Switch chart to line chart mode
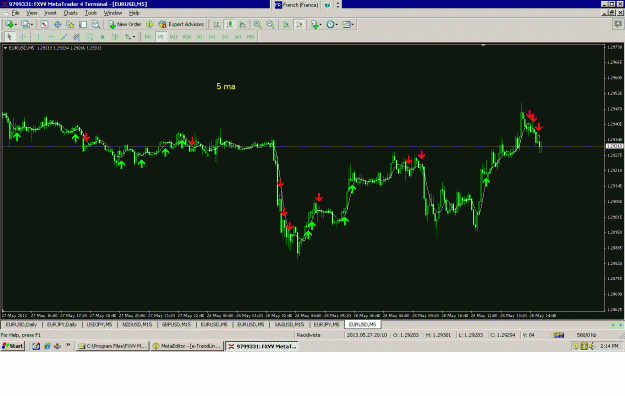This screenshot has width=625, height=396. point(242,24)
